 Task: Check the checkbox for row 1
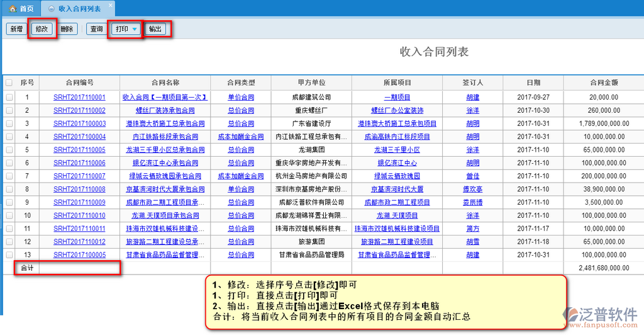click(x=9, y=98)
